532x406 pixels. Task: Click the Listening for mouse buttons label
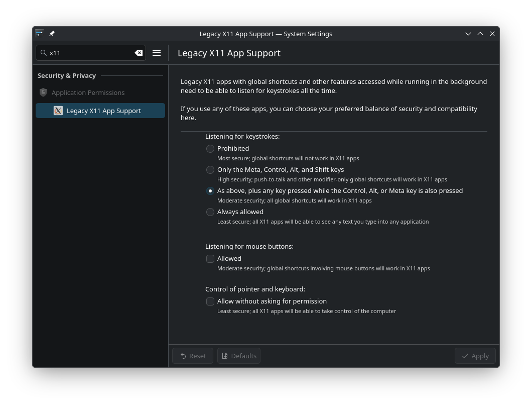249,246
